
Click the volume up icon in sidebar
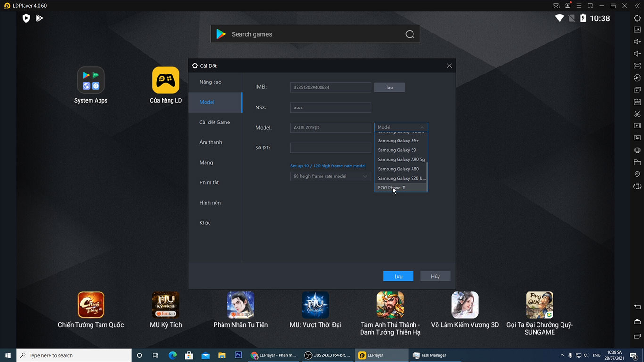[x=637, y=41]
